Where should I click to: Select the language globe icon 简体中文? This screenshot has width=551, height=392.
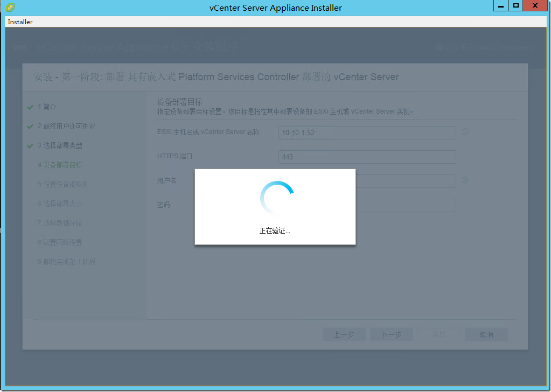click(x=440, y=47)
